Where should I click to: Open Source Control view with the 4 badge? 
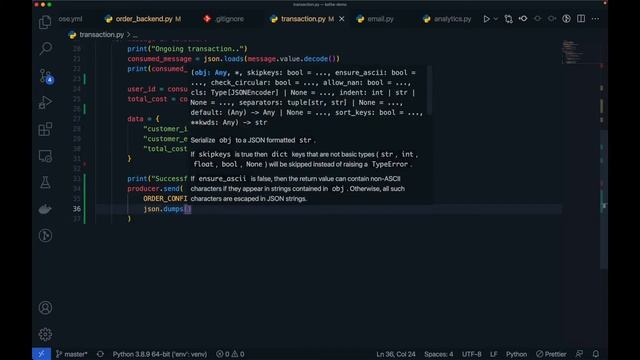coord(45,76)
